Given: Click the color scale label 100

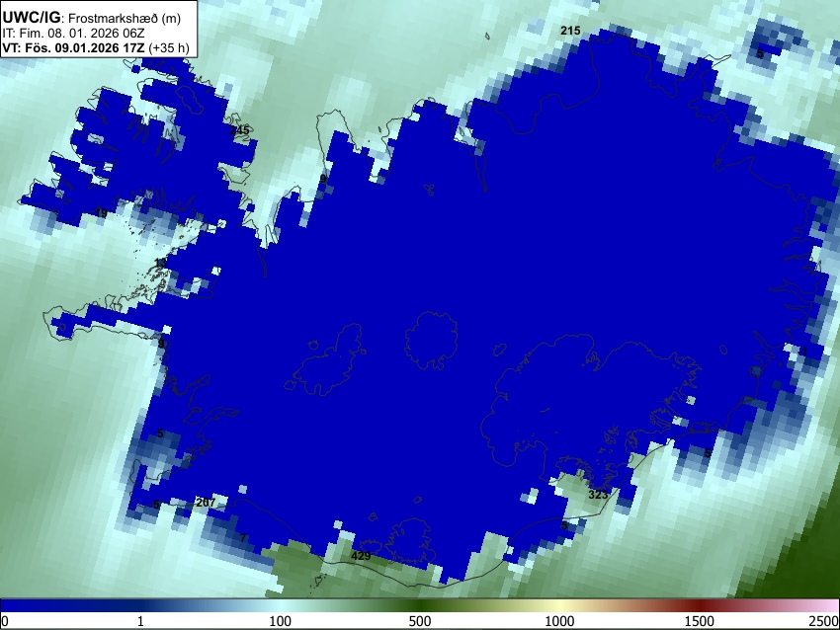Looking at the screenshot, I should point(280,621).
